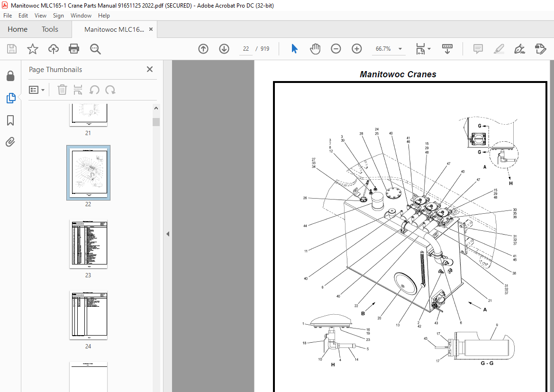
Task: Print the document with printer icon
Action: coord(74,49)
